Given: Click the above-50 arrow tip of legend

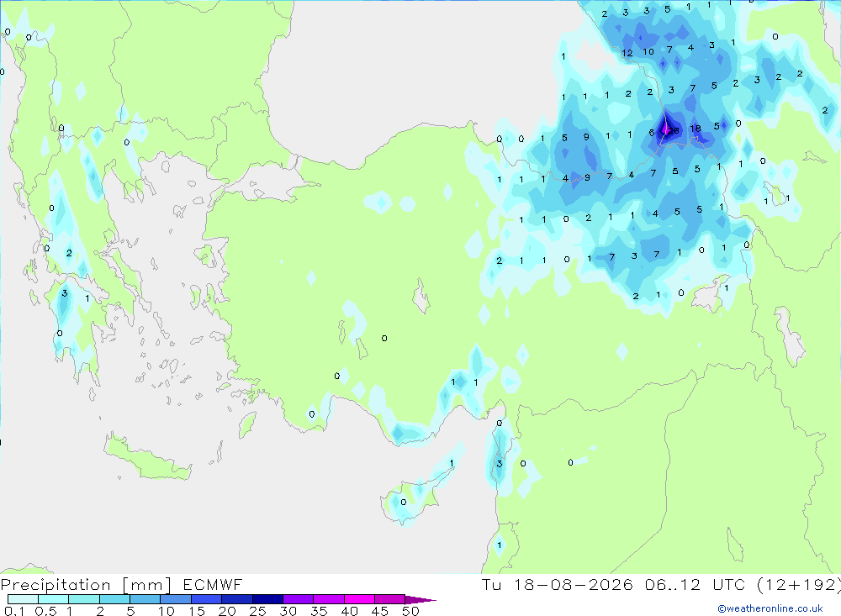Looking at the screenshot, I should (x=420, y=600).
